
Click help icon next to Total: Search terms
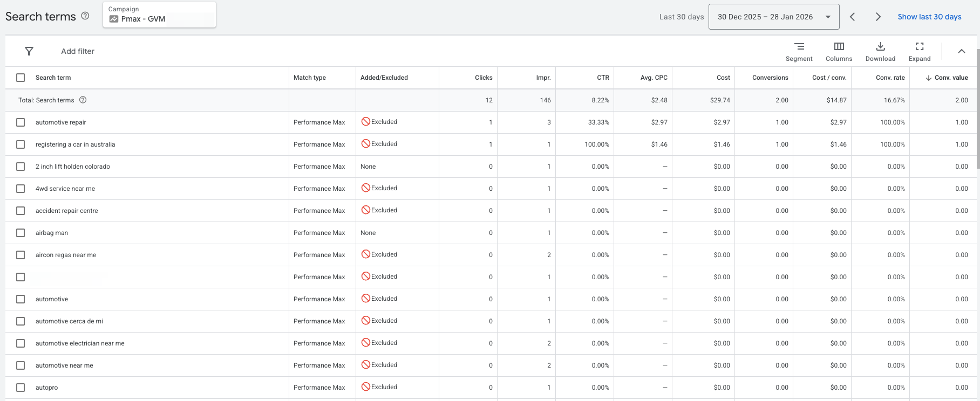point(83,100)
